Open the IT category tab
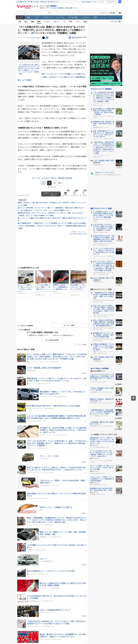This screenshot has height=644, width=138. (x=64, y=22)
